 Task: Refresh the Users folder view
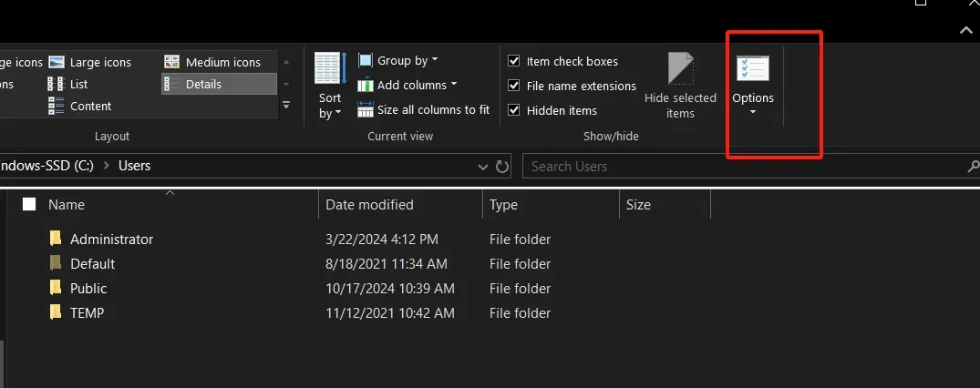pyautogui.click(x=502, y=167)
